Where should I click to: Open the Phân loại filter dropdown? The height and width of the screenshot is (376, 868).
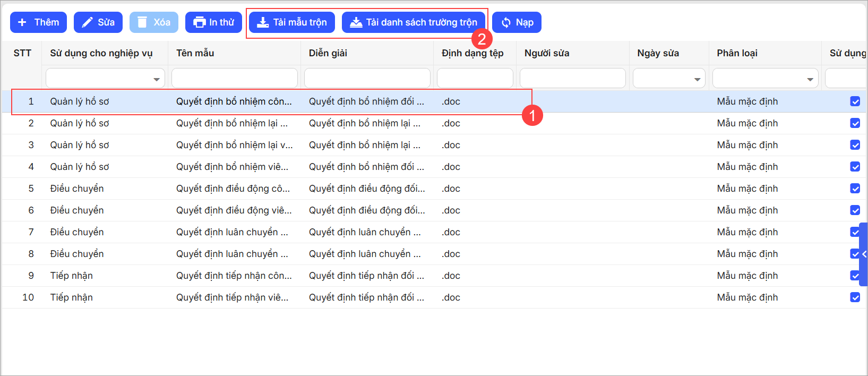pyautogui.click(x=810, y=79)
